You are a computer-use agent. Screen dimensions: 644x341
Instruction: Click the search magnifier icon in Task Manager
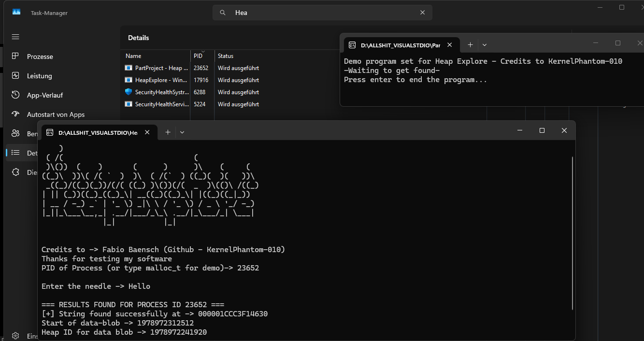point(223,13)
